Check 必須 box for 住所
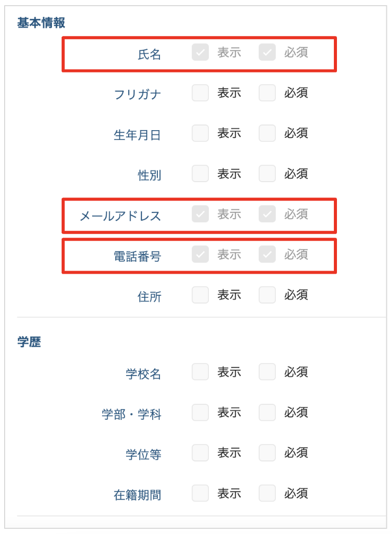The height and width of the screenshot is (534, 392). [x=267, y=295]
